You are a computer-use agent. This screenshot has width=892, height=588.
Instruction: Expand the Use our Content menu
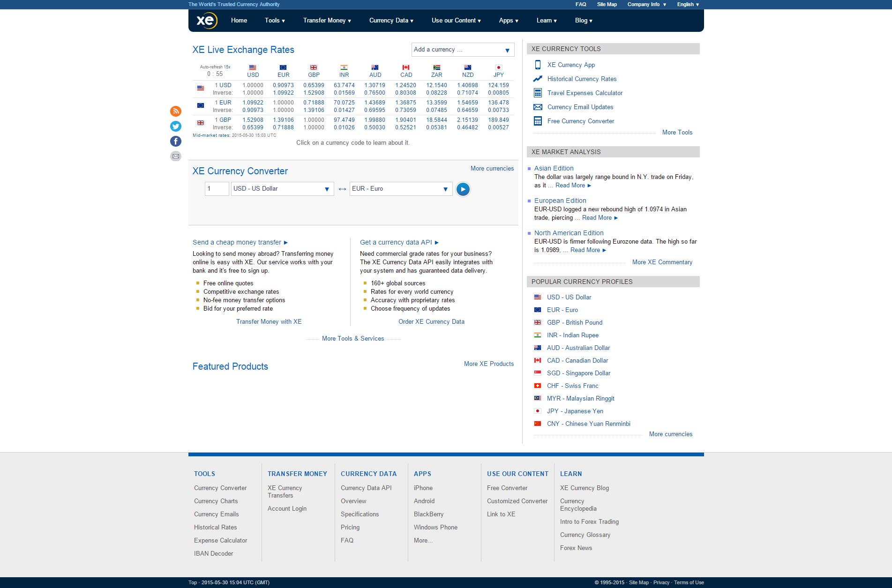(x=456, y=21)
